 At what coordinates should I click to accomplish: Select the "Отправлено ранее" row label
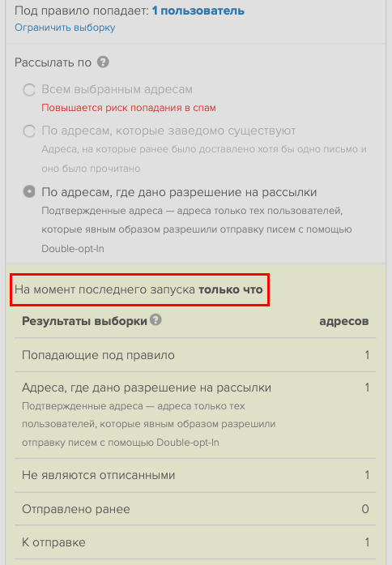pyautogui.click(x=76, y=509)
